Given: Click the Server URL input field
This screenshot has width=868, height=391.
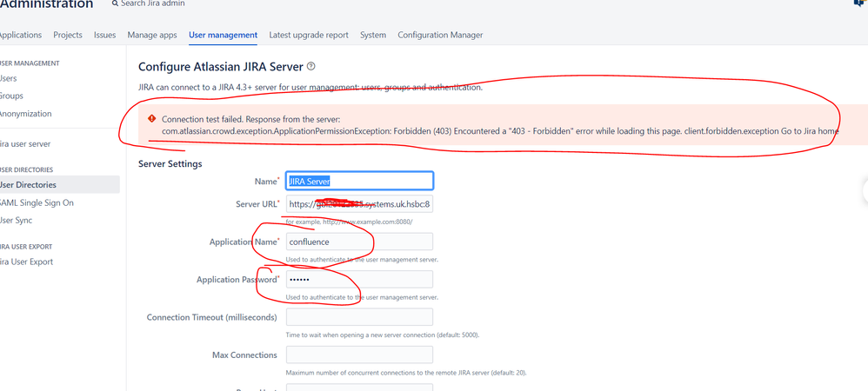Looking at the screenshot, I should coord(359,203).
